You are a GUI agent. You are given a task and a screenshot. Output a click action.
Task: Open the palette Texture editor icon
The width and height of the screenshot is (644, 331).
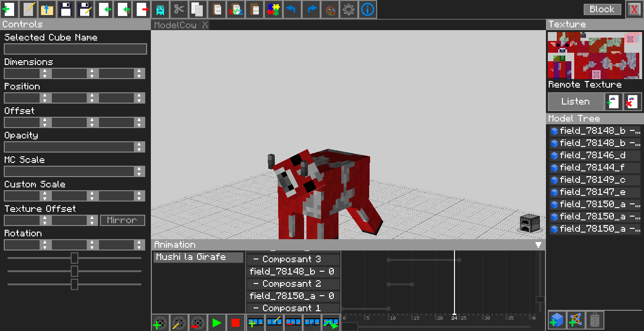tap(330, 9)
